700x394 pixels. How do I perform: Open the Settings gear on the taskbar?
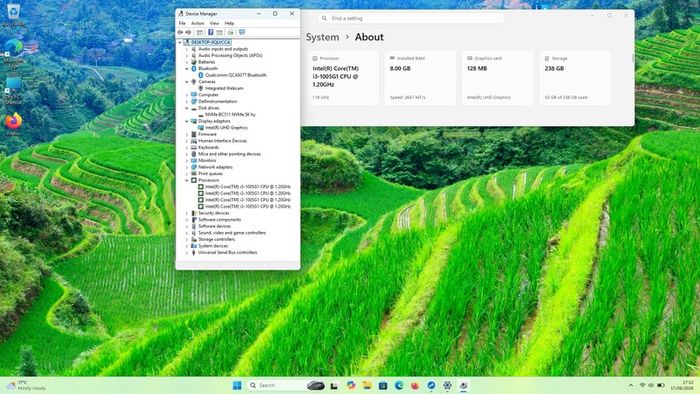tap(447, 386)
